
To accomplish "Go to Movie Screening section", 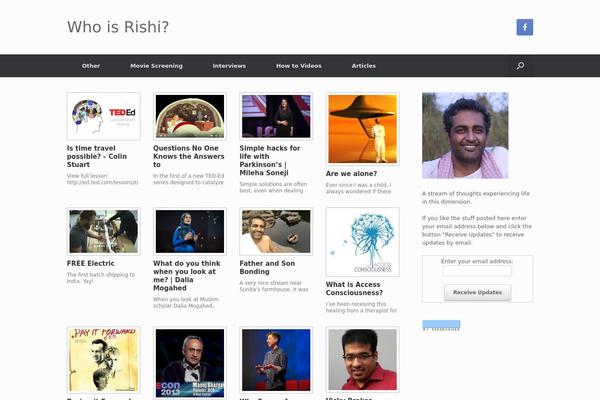I will (157, 66).
